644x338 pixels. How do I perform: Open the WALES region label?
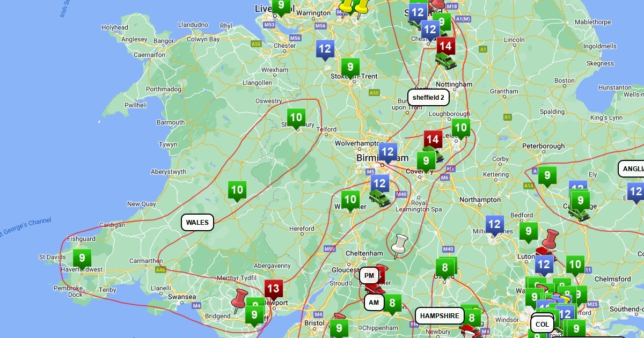point(197,222)
